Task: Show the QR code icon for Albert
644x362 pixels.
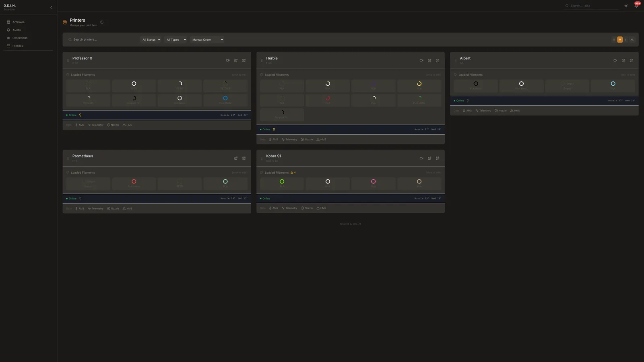Action: click(x=631, y=60)
